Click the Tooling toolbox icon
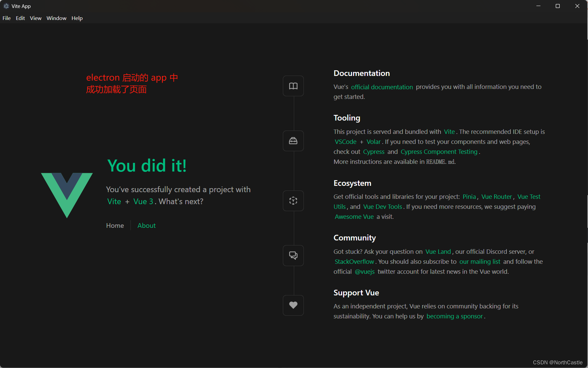Viewport: 588px width, 368px height. pos(293,141)
